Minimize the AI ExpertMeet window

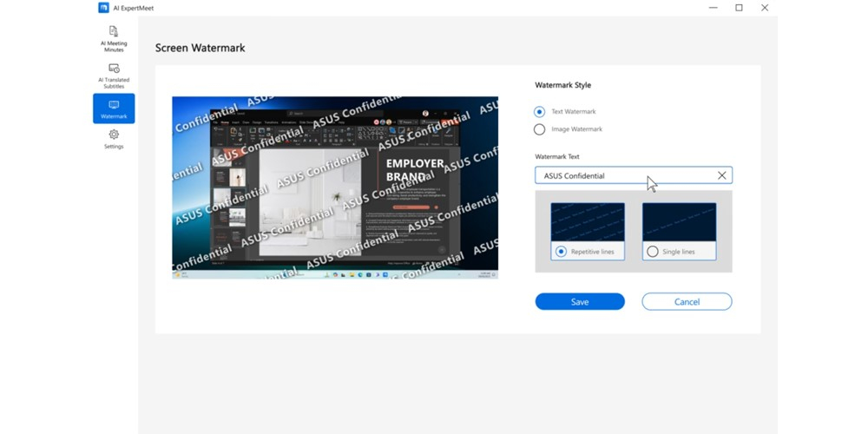(713, 8)
